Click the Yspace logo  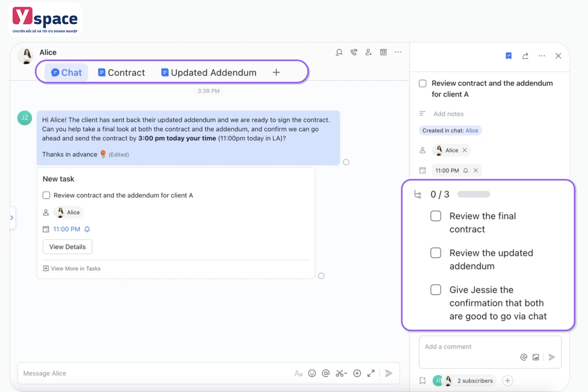[x=45, y=20]
